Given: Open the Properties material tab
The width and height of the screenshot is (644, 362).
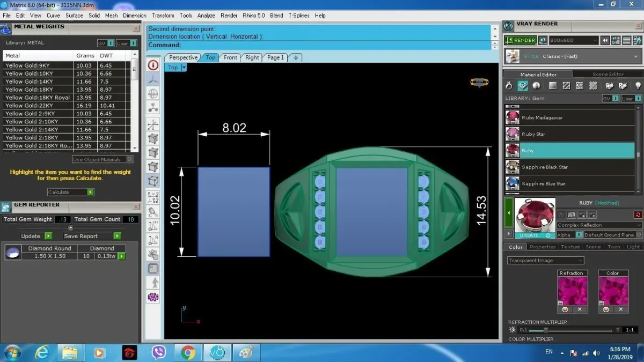Looking at the screenshot, I should tap(542, 247).
